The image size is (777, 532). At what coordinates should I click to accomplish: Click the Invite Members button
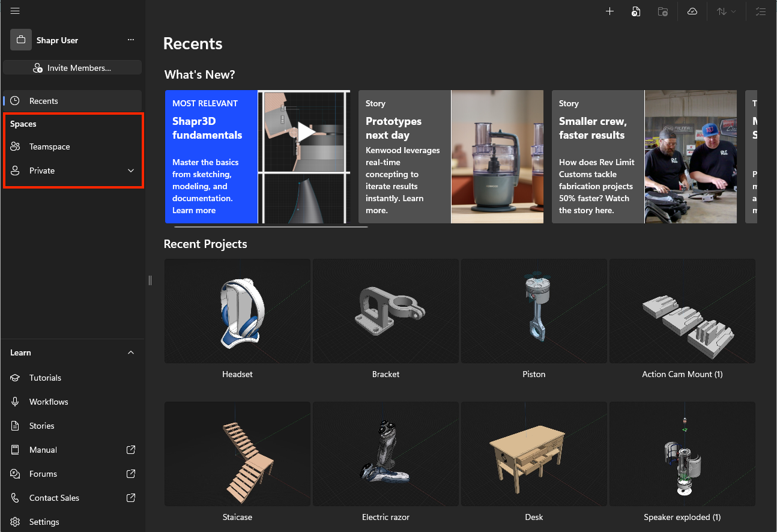click(73, 68)
